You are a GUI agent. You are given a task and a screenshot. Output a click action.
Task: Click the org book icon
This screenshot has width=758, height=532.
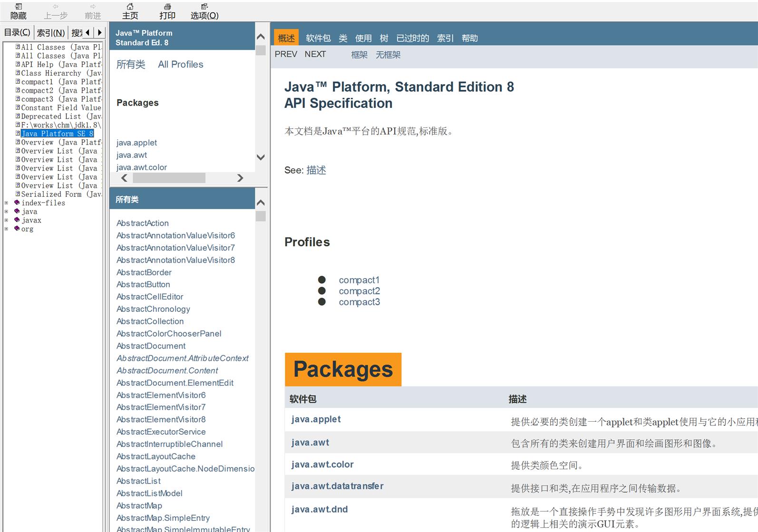17,228
